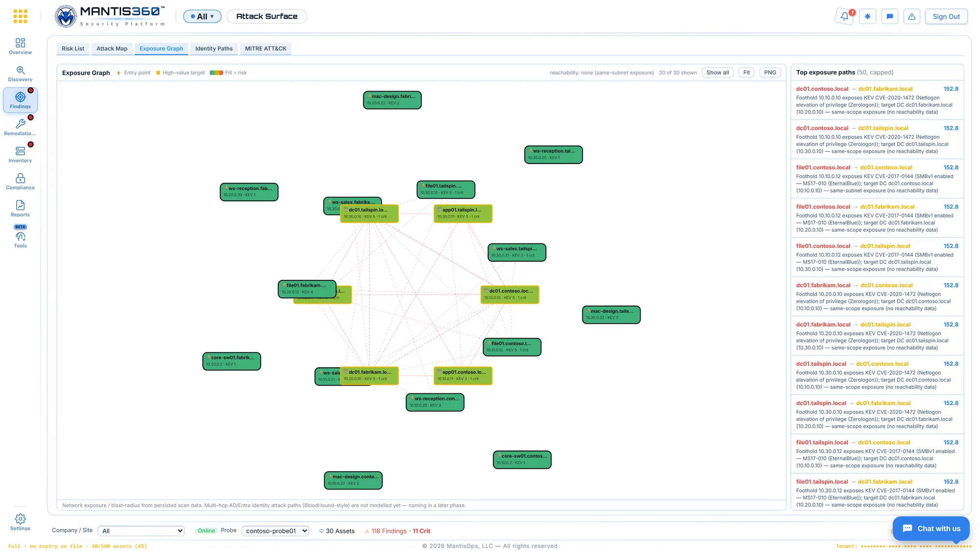This screenshot has height=551, width=980.
Task: Open the Discovery sidebar icon
Action: (20, 73)
